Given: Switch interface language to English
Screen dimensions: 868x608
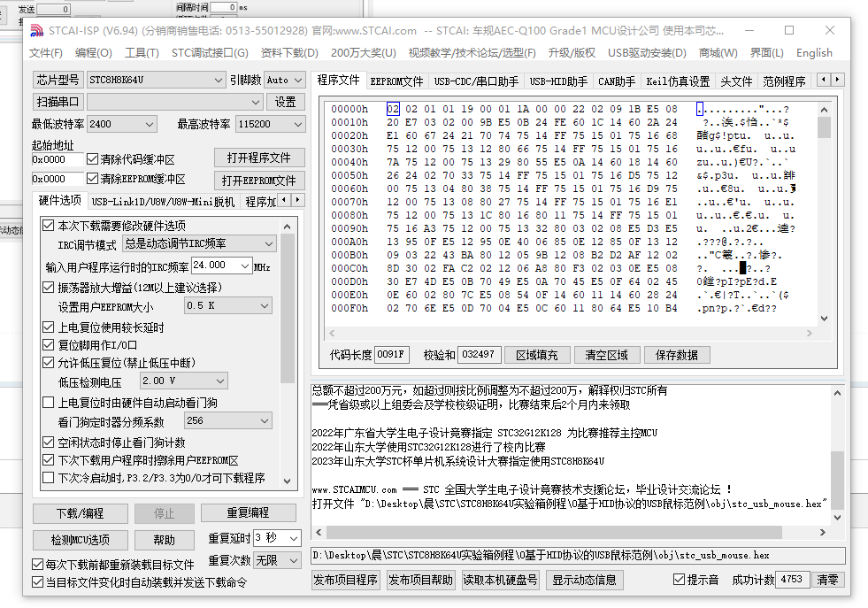Looking at the screenshot, I should click(814, 52).
